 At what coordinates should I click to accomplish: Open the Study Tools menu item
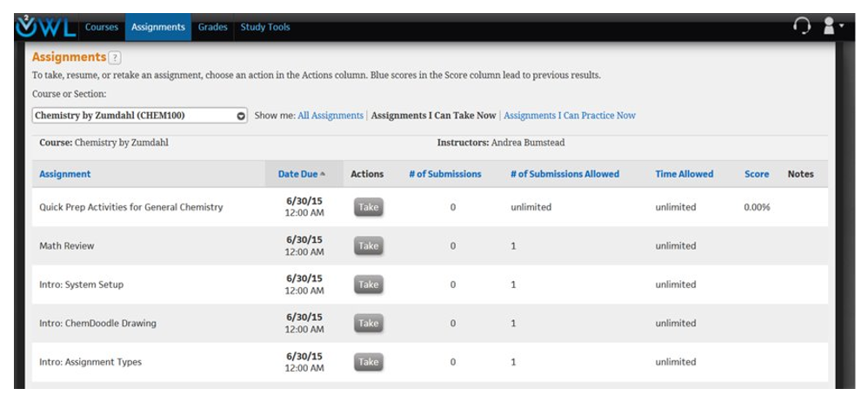click(265, 27)
